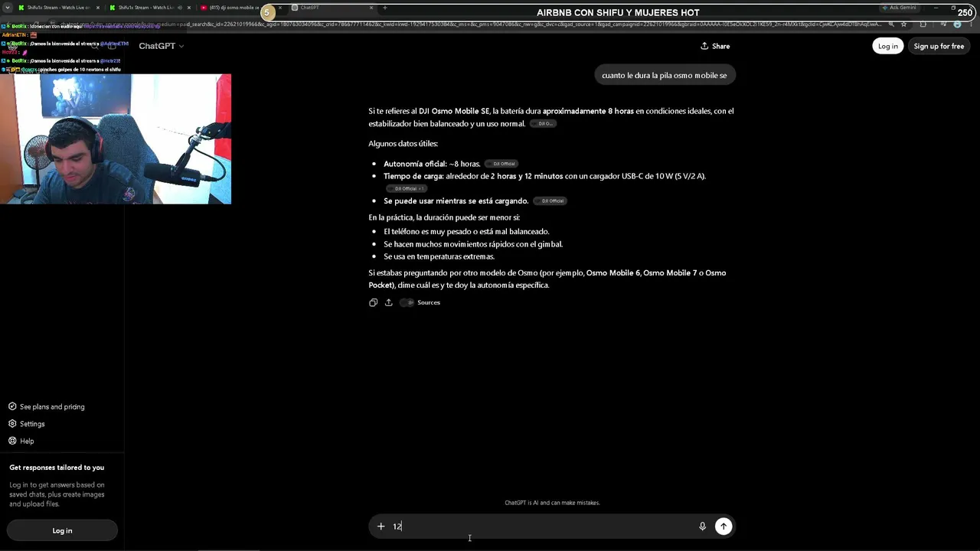Click "Get responses tailored to you" heading
The height and width of the screenshot is (551, 980).
pyautogui.click(x=57, y=468)
